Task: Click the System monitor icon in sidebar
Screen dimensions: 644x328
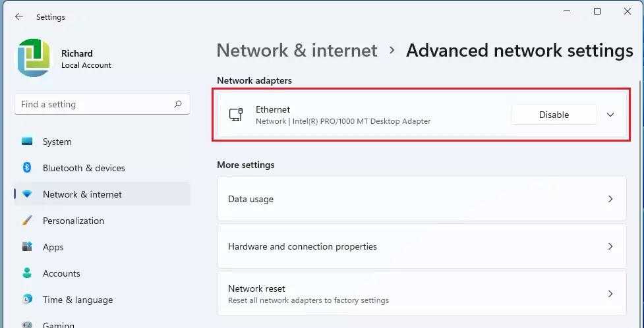Action: click(27, 142)
